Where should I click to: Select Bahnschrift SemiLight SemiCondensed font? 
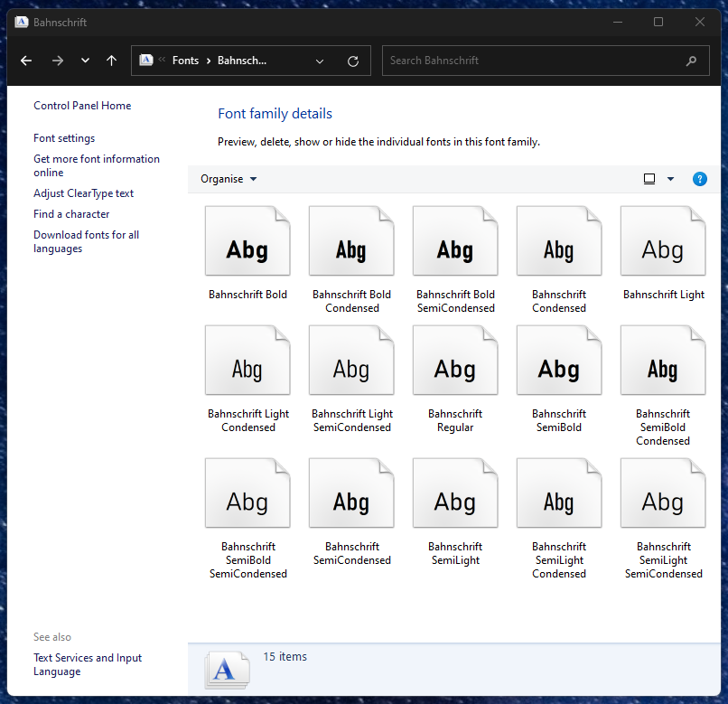tap(663, 493)
